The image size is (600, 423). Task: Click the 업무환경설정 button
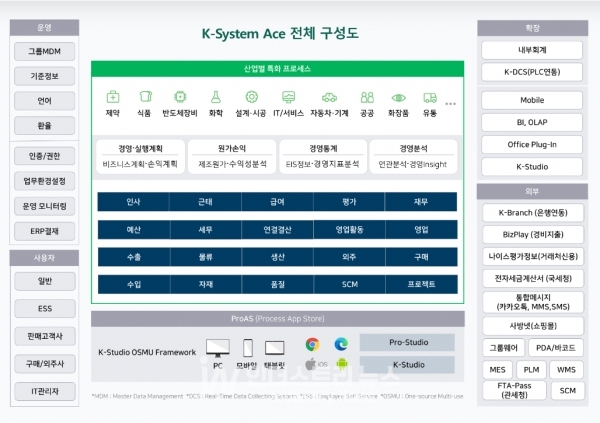pyautogui.click(x=44, y=181)
